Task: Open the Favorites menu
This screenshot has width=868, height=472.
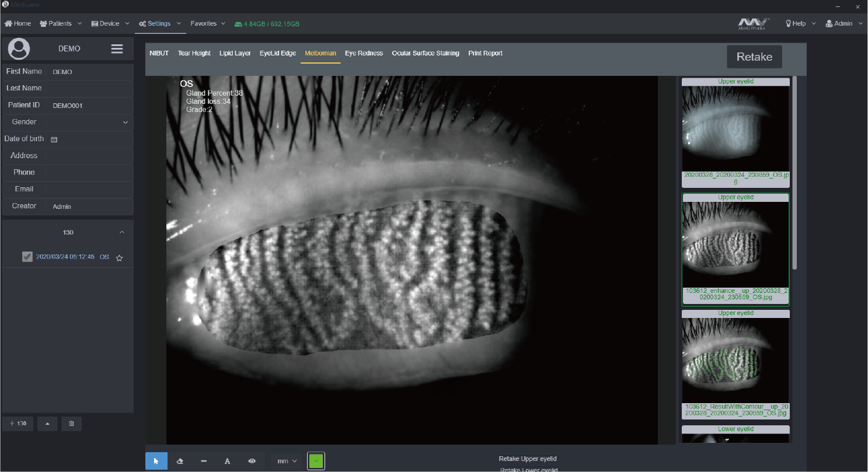Action: pyautogui.click(x=208, y=23)
